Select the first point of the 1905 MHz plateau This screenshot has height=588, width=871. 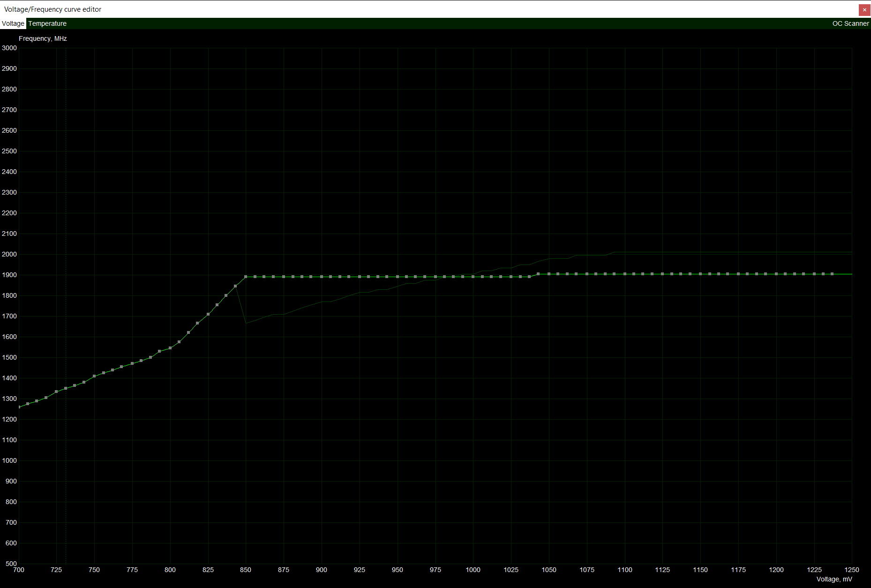coord(538,274)
